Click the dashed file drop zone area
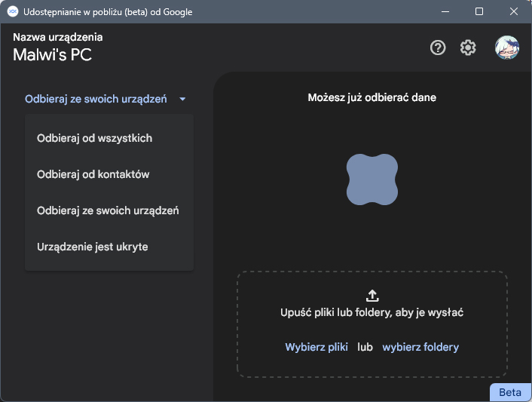Image resolution: width=532 pixels, height=402 pixels. pyautogui.click(x=372, y=324)
